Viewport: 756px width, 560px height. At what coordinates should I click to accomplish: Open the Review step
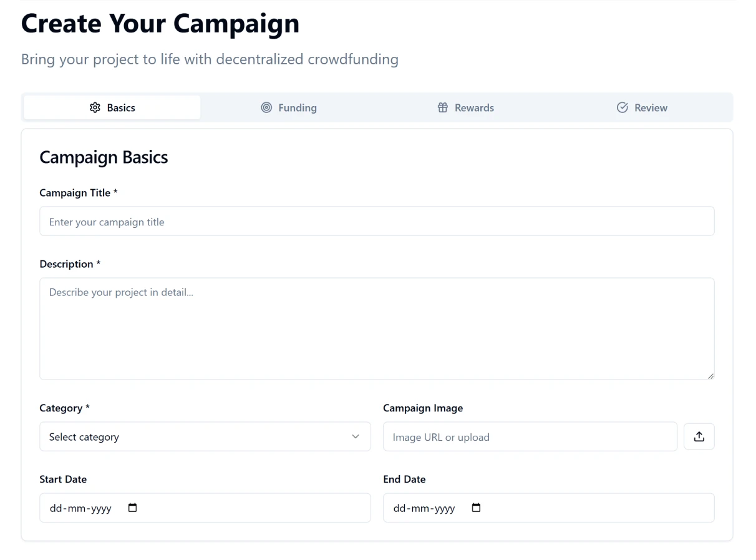coord(642,107)
